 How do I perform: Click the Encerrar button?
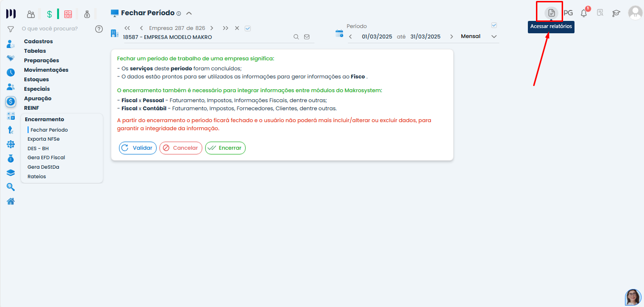pyautogui.click(x=225, y=148)
